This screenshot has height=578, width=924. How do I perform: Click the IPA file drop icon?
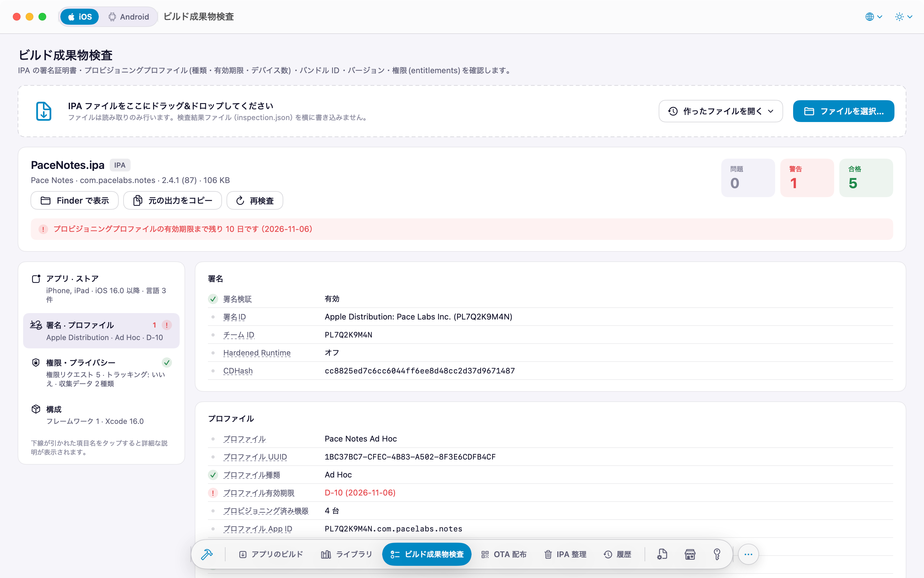pos(44,111)
